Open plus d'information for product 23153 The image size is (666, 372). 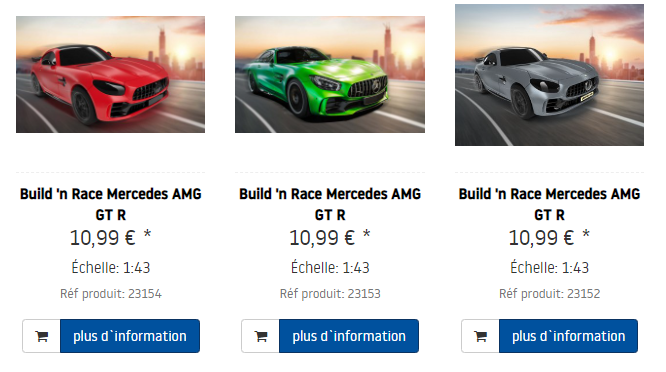[349, 336]
